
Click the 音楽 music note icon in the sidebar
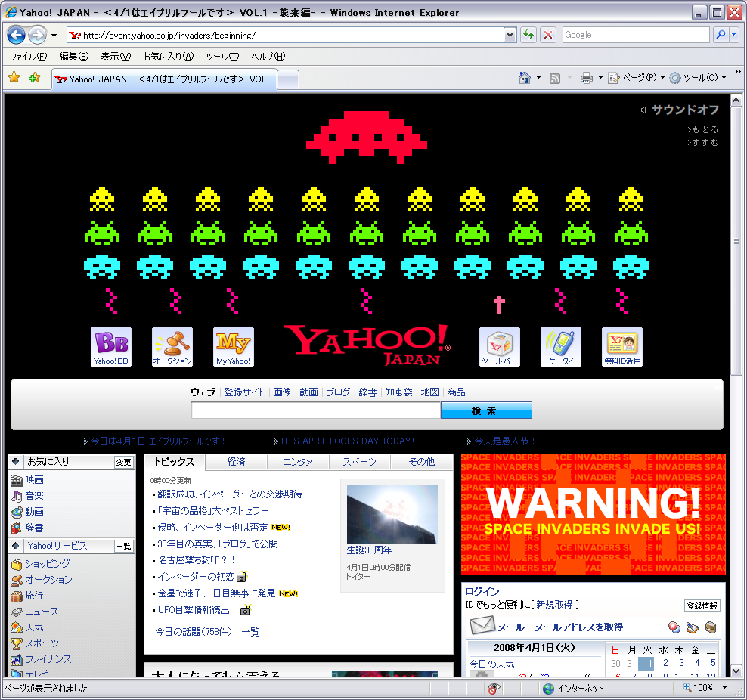17,496
